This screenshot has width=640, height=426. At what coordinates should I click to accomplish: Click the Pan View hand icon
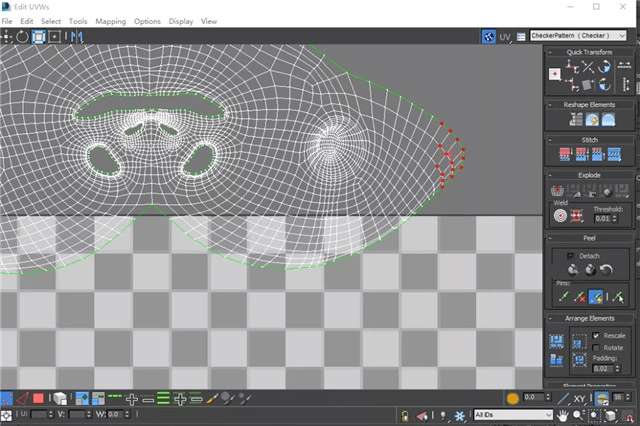562,415
